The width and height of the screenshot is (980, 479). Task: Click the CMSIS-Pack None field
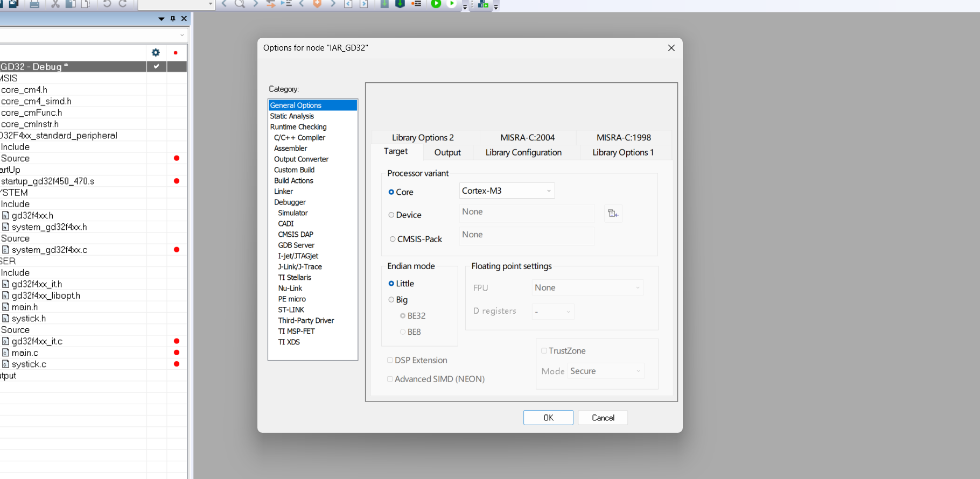coord(527,235)
